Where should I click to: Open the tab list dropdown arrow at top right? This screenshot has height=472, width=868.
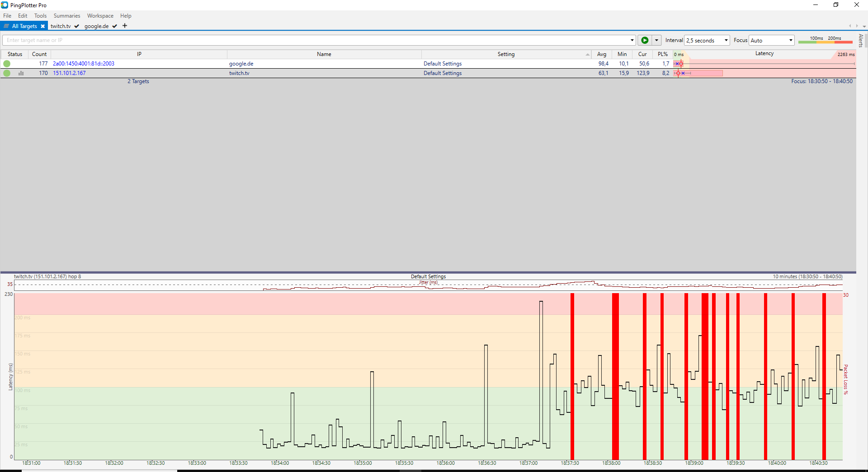point(864,26)
